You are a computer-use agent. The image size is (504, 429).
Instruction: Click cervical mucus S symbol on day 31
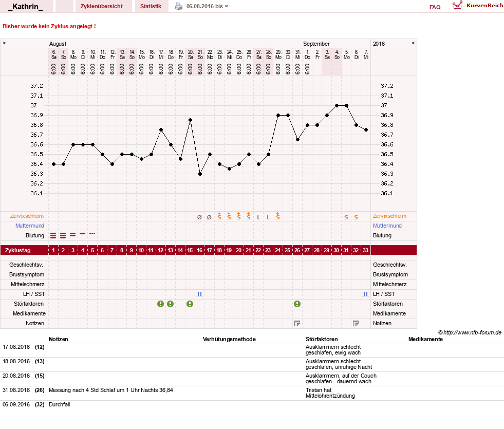tap(346, 217)
